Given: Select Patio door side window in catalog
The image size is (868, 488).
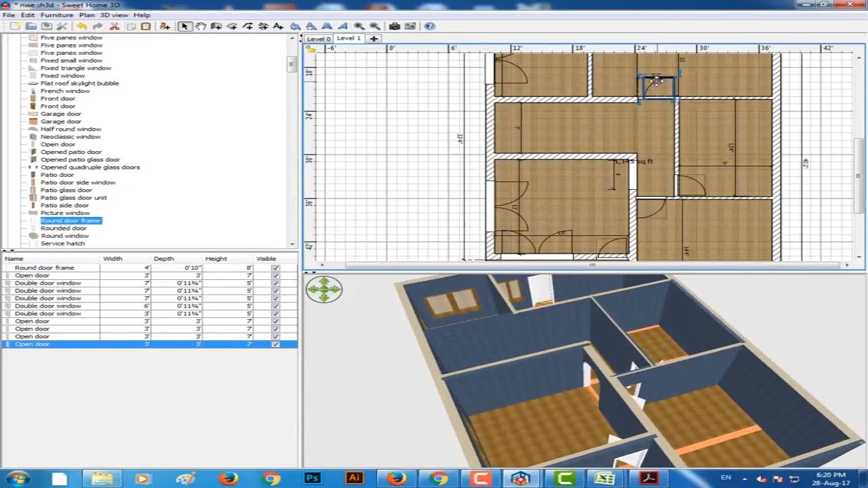Looking at the screenshot, I should click(x=78, y=182).
